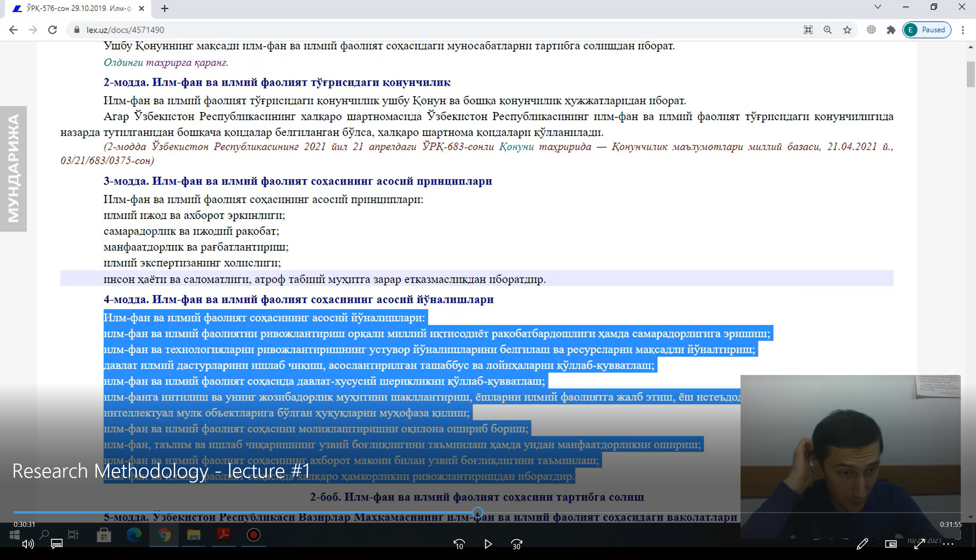Screen dimensions: 976x560
Task: Open the tab search chevron
Action: [878, 7]
